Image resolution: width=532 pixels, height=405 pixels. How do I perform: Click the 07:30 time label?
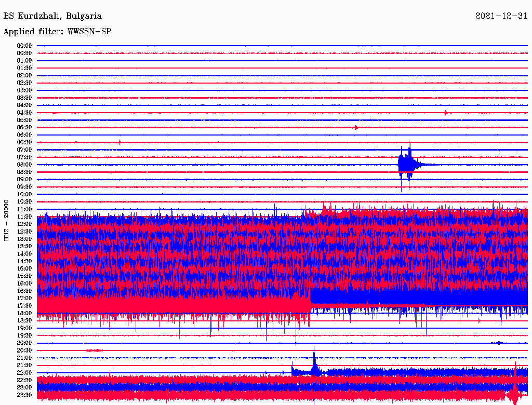pos(24,157)
